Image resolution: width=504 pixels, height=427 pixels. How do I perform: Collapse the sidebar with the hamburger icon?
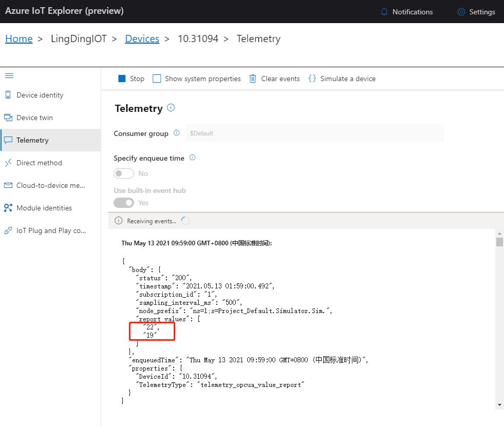(9, 76)
